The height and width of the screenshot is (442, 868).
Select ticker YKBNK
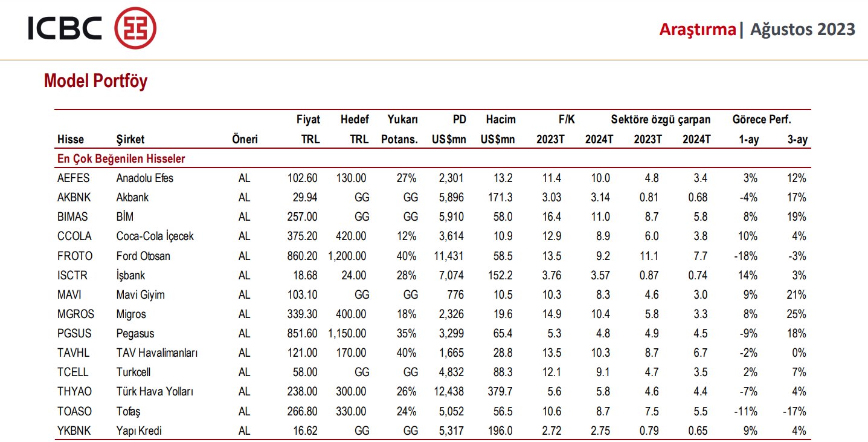[x=74, y=431]
